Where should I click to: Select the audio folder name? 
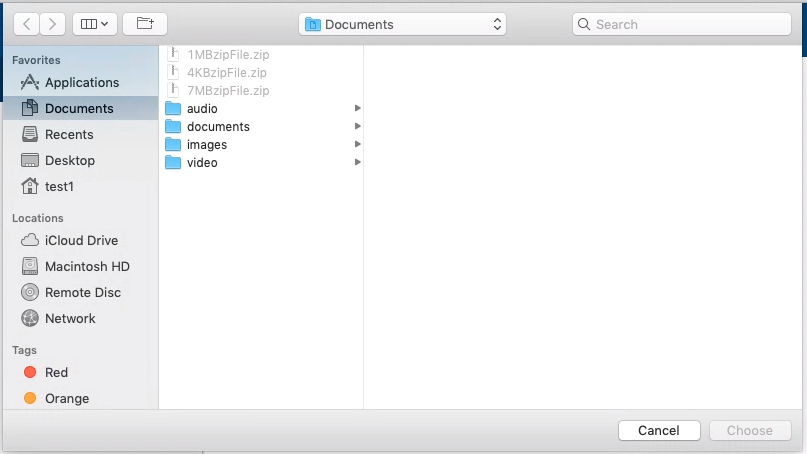click(202, 109)
